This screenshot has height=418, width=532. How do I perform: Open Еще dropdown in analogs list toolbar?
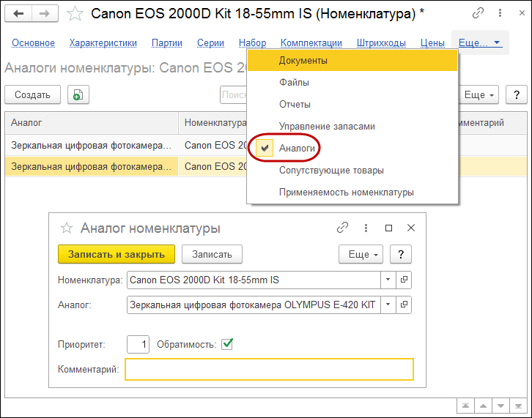pyautogui.click(x=479, y=94)
